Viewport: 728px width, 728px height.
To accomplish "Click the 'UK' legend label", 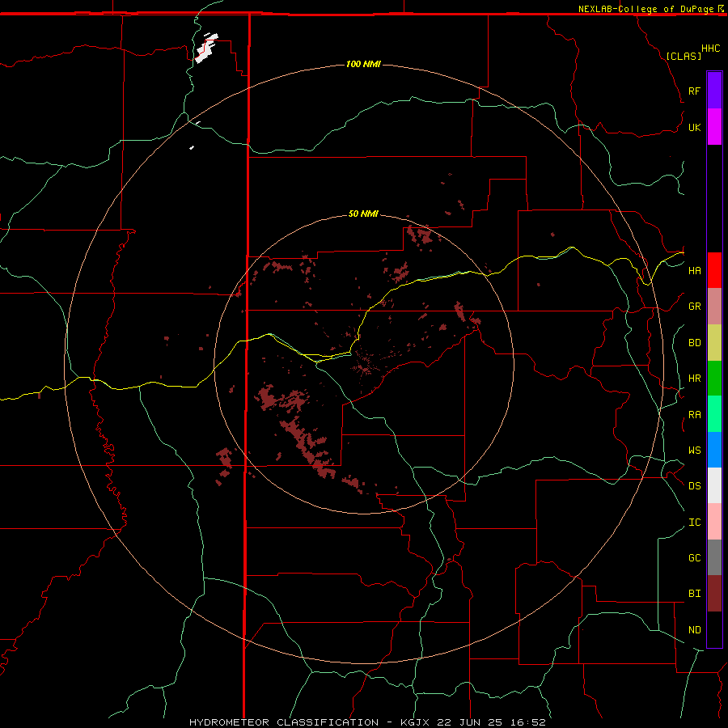I will coord(694,127).
